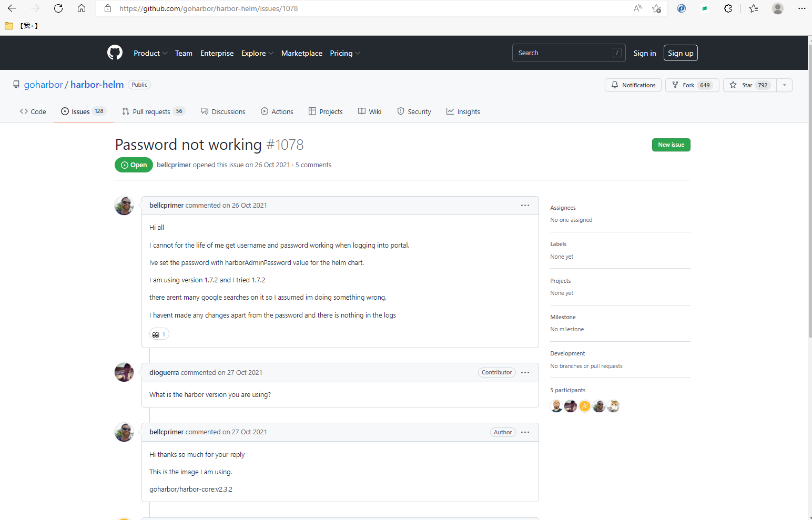The width and height of the screenshot is (812, 520).
Task: Open the goharbor organization link
Action: pyautogui.click(x=44, y=85)
